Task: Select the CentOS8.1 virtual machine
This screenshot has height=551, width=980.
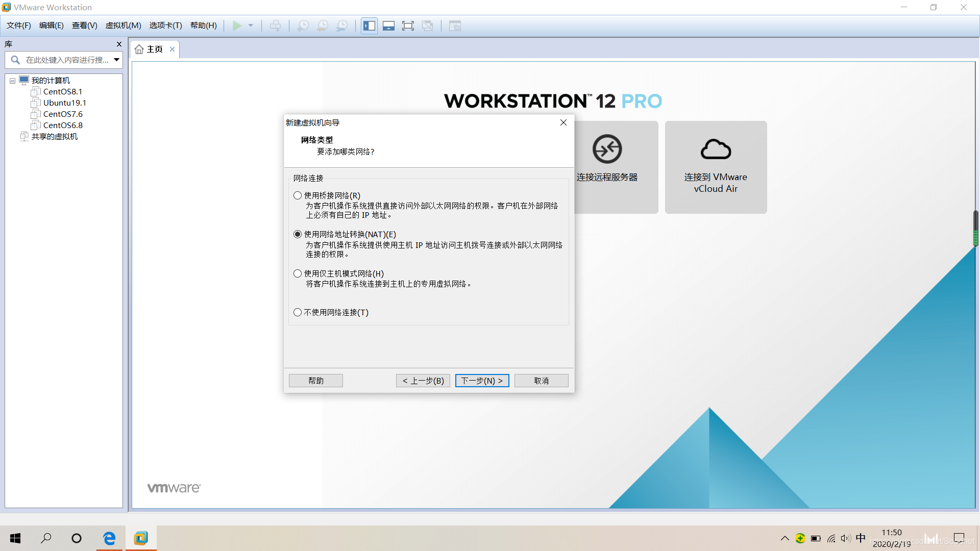Action: 63,92
